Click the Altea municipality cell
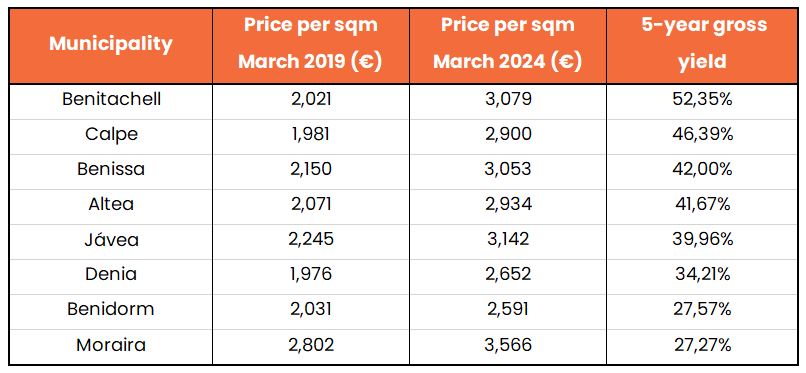806x373 pixels. point(111,204)
